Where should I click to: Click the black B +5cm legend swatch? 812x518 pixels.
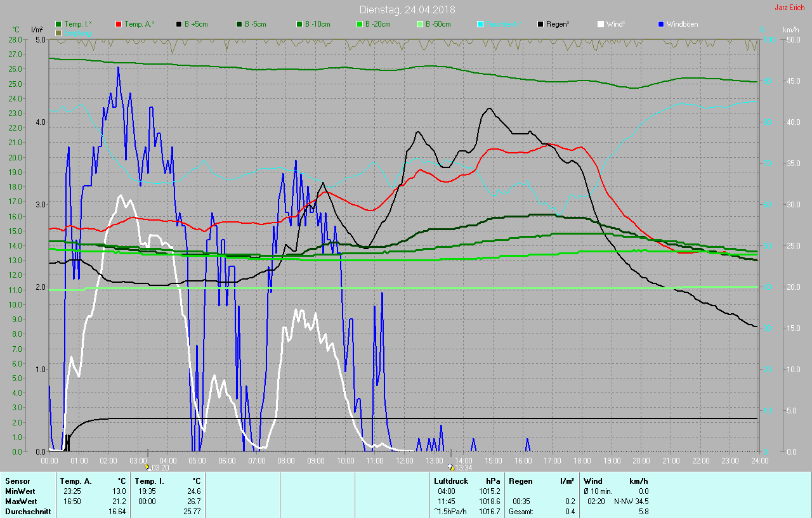click(179, 24)
